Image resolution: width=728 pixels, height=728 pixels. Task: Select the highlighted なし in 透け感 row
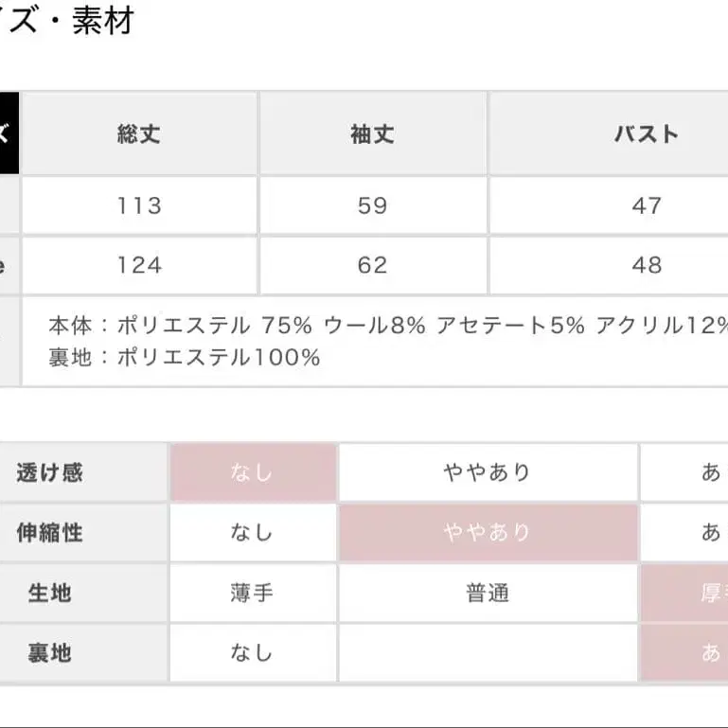[x=252, y=472]
